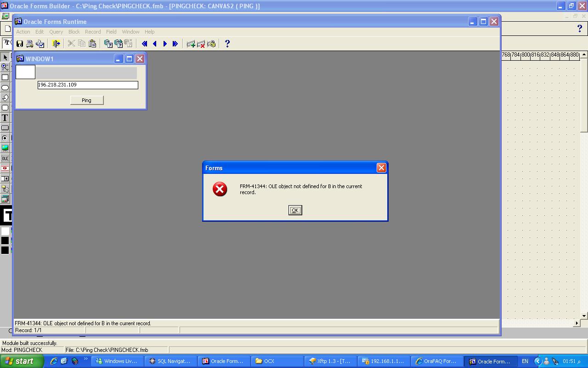Select the Image Item tool
This screenshot has width=588, height=368.
click(x=5, y=148)
